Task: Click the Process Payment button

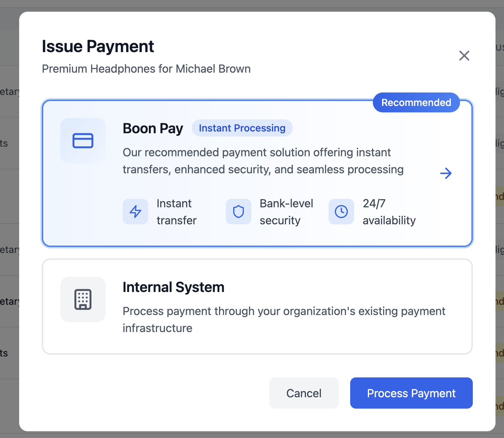Action: point(411,393)
